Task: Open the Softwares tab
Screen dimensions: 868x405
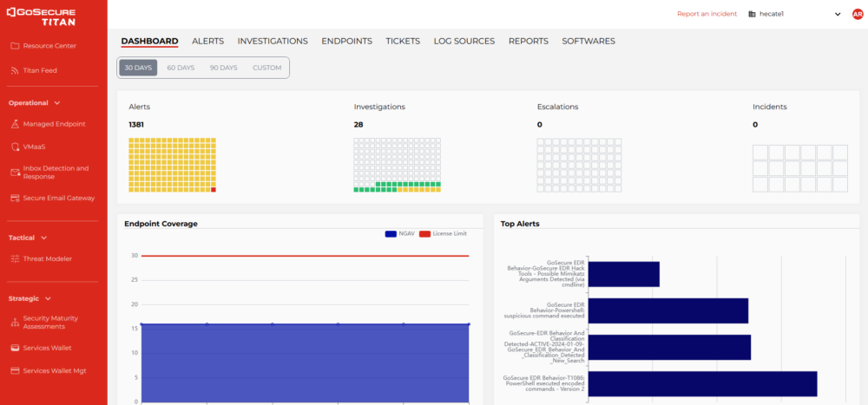Action: [x=589, y=41]
